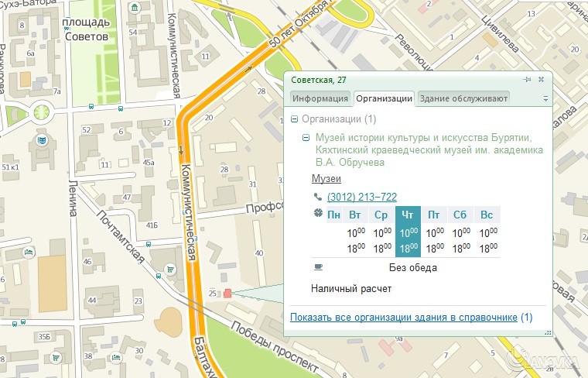The image size is (588, 378).
Task: Select the highlighted Чт day column
Action: coord(407,232)
